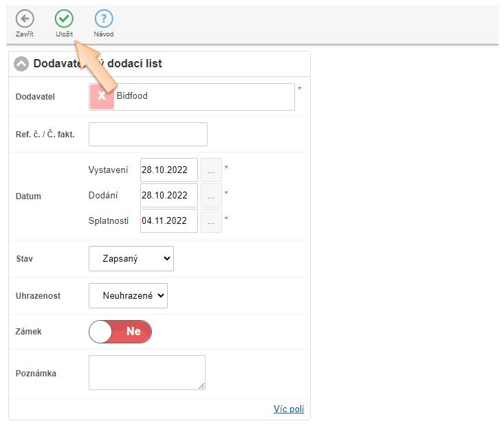Open the Stav dropdown showing Zapsaný
504x432 pixels.
click(x=131, y=259)
